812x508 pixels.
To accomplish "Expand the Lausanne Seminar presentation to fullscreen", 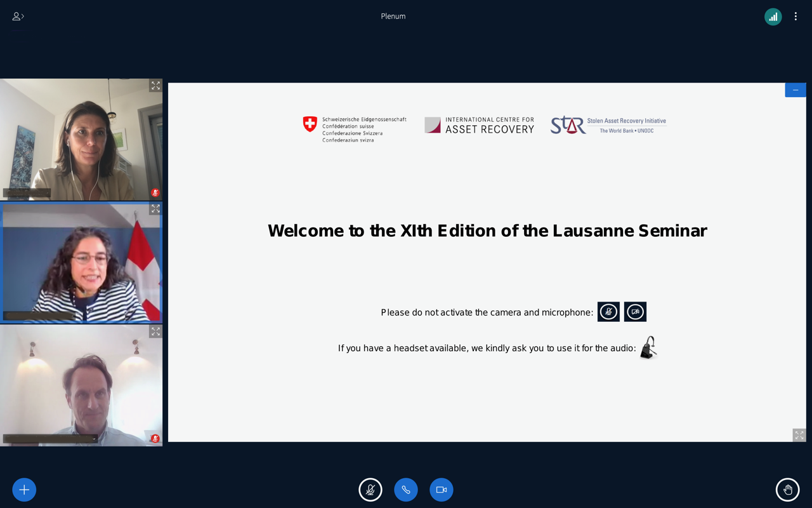I will pyautogui.click(x=799, y=435).
